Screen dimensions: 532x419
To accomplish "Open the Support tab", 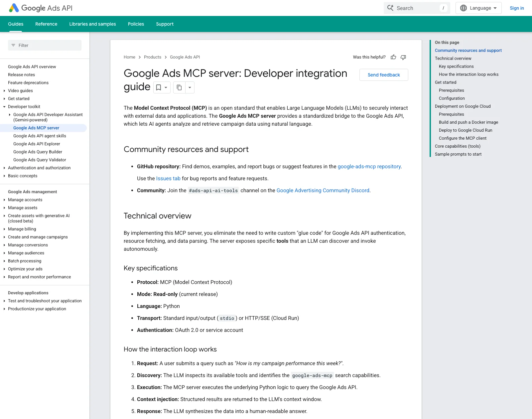I will (165, 24).
